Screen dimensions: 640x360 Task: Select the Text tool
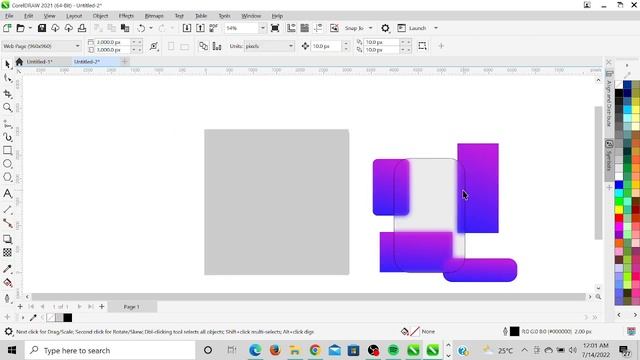point(7,193)
